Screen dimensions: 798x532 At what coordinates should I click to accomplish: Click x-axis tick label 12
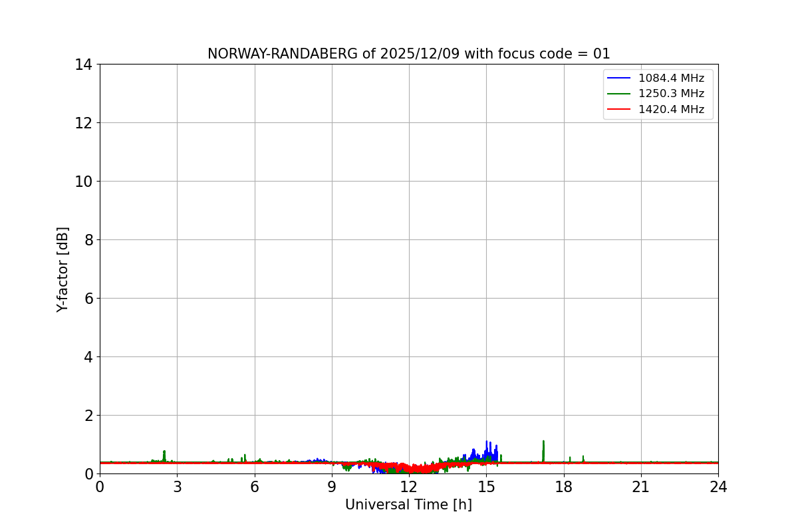[409, 487]
